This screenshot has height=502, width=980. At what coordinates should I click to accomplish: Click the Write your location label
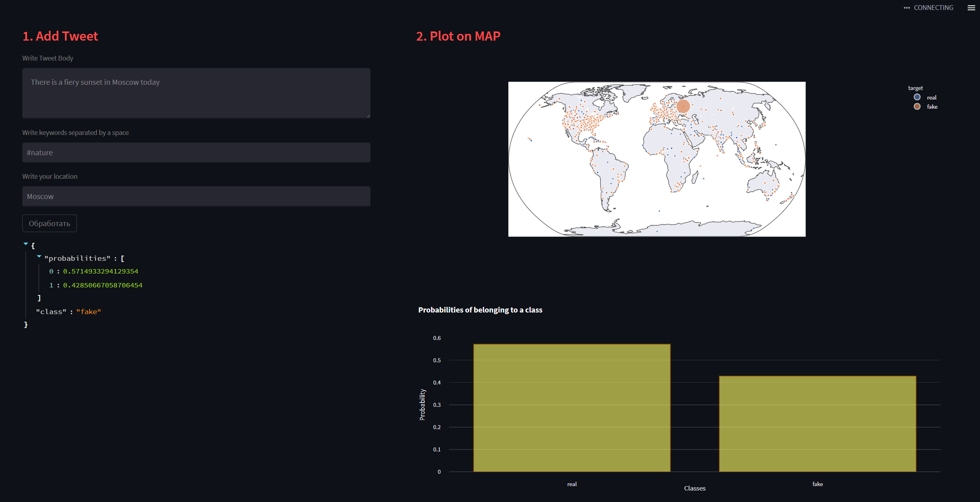(50, 176)
